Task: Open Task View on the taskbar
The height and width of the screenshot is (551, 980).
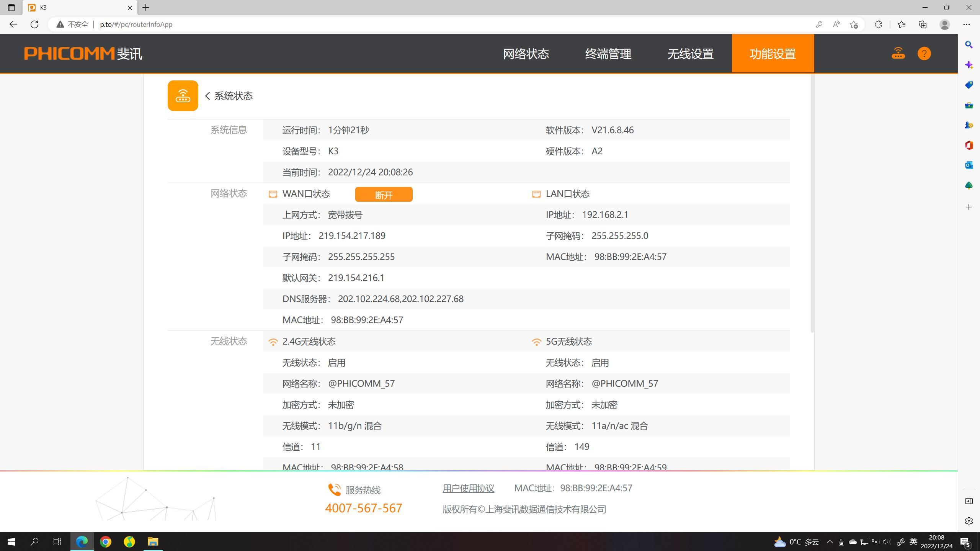Action: (57, 541)
